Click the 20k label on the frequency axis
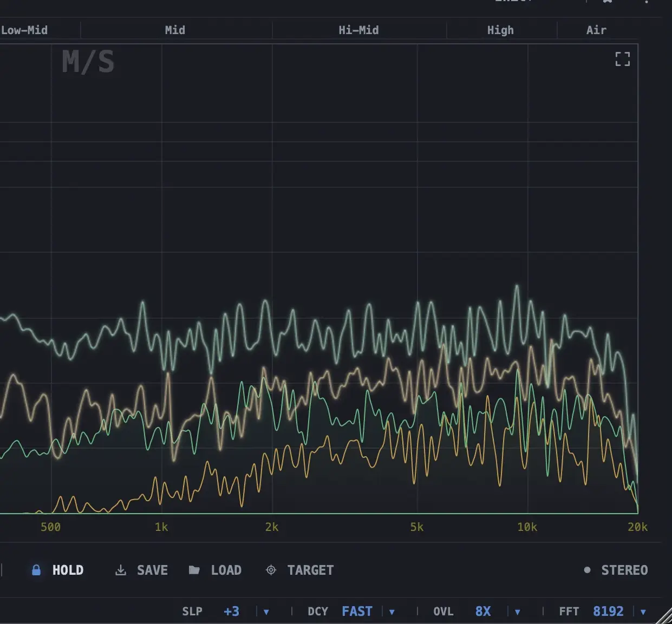672x624 pixels. click(638, 527)
